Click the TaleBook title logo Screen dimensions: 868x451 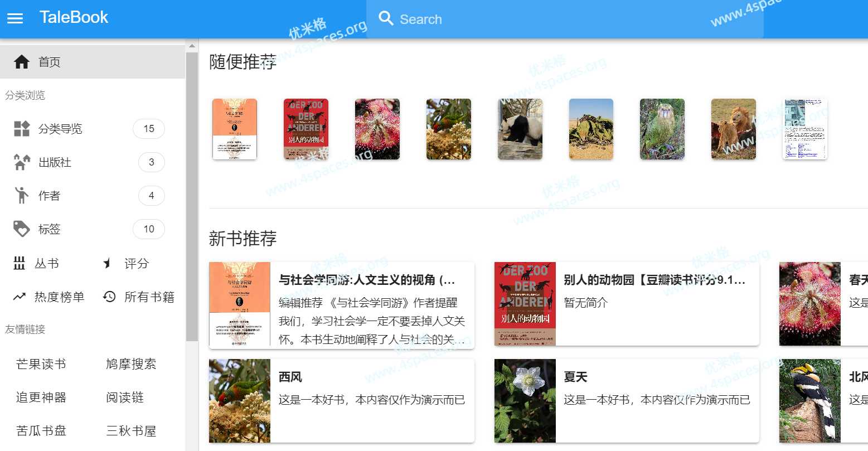74,18
